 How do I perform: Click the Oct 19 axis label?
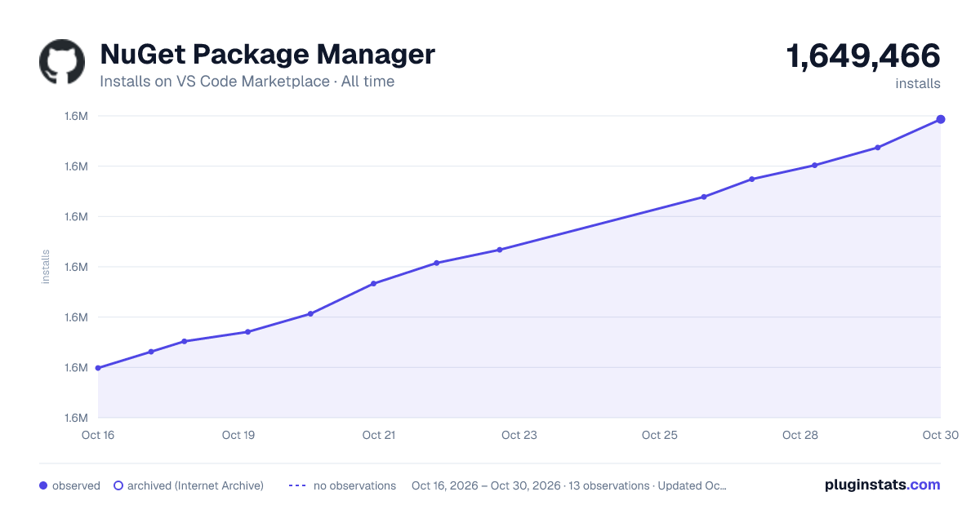coord(238,435)
